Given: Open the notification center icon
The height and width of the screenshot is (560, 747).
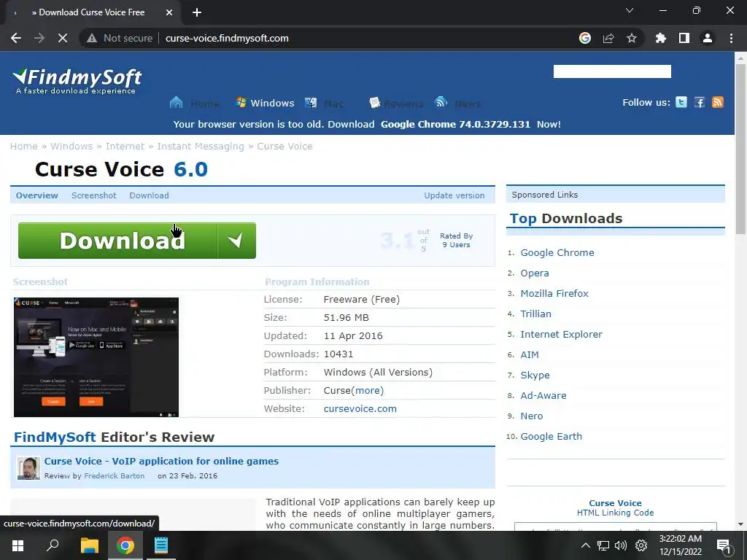Looking at the screenshot, I should click(x=723, y=545).
